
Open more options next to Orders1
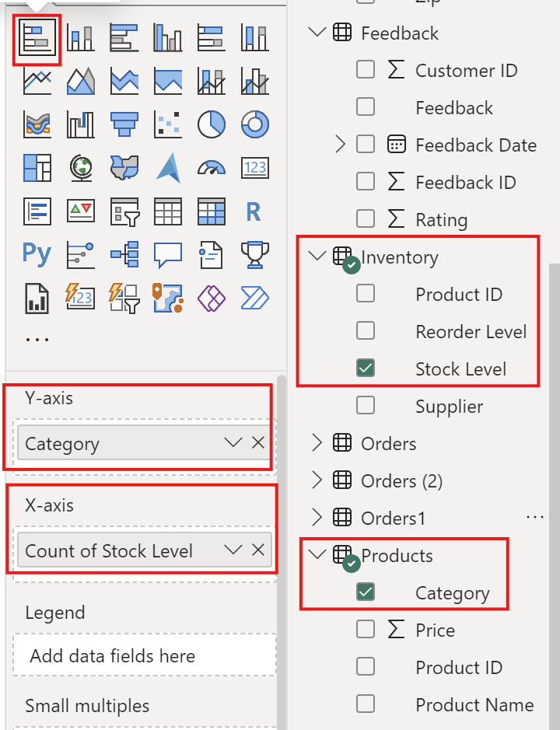[x=534, y=516]
